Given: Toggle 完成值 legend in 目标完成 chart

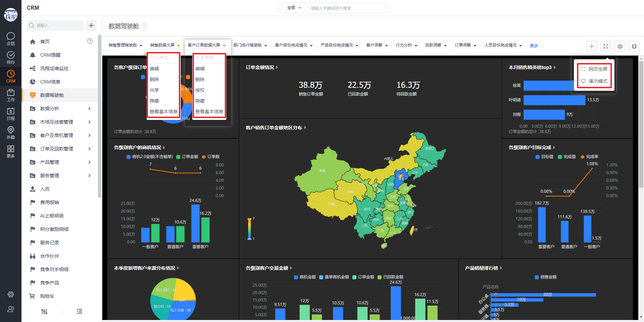Looking at the screenshot, I should (x=567, y=157).
